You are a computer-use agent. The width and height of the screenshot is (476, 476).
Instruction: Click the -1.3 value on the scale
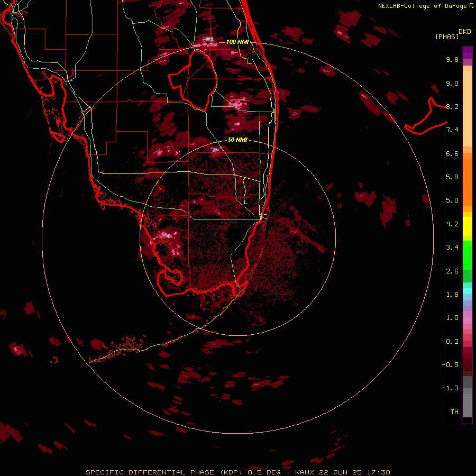pyautogui.click(x=450, y=388)
